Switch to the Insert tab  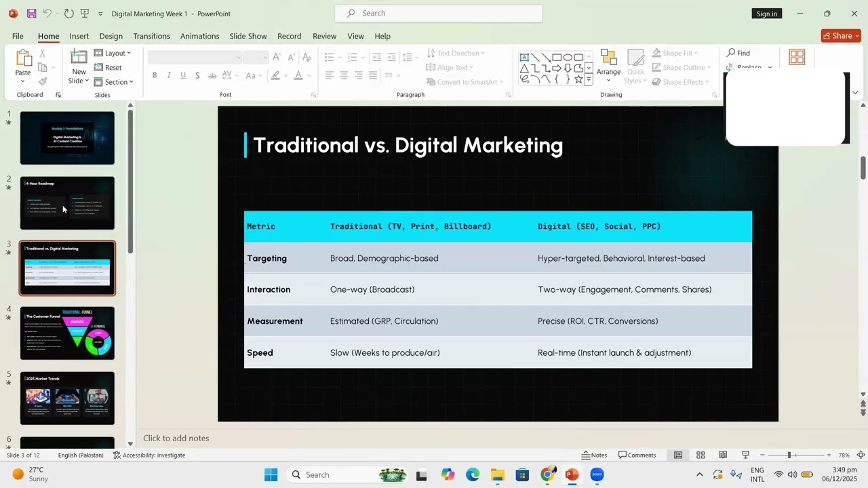point(79,36)
